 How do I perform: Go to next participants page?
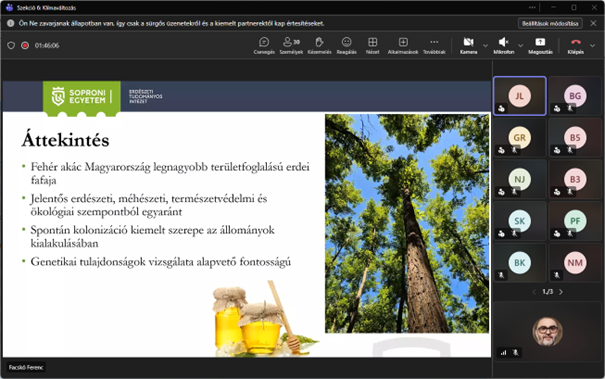pos(561,292)
